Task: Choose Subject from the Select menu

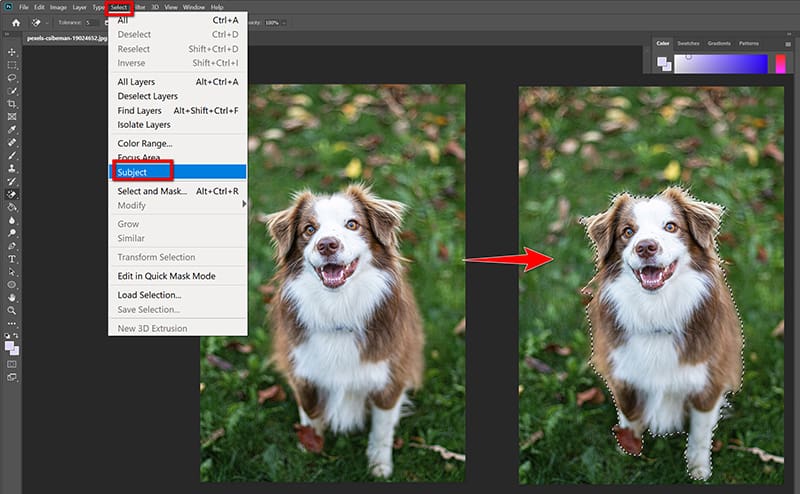Action: click(132, 172)
